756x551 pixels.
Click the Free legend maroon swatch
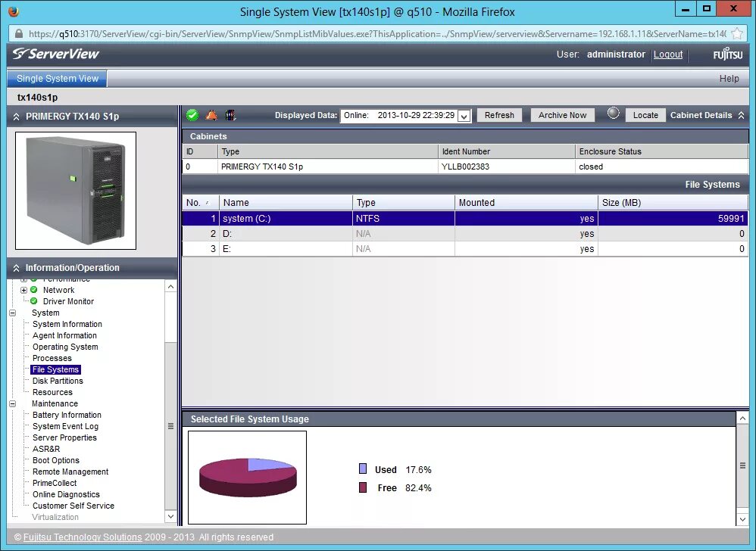click(363, 487)
